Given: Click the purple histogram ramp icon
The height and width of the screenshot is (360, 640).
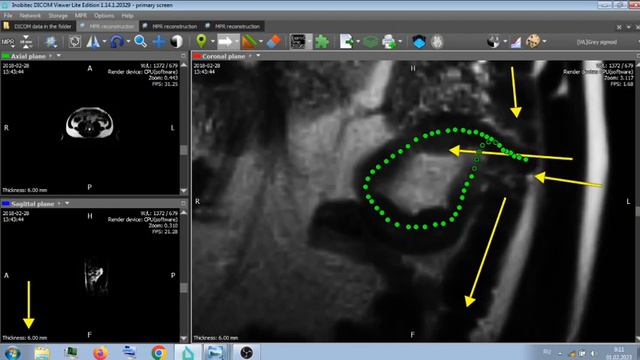Looking at the screenshot, I should pyautogui.click(x=516, y=42).
